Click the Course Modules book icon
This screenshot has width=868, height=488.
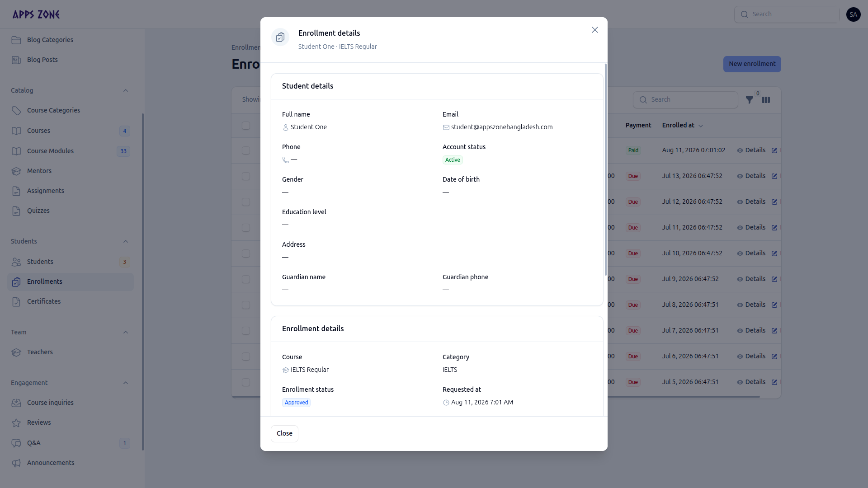[x=16, y=151]
